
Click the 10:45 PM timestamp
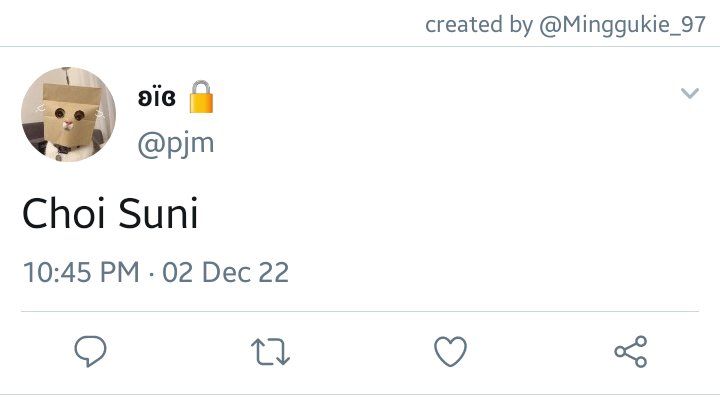[x=81, y=272]
